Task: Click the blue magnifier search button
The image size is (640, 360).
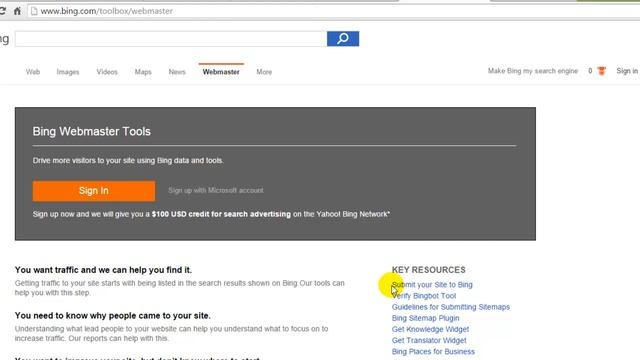Action: click(343, 39)
